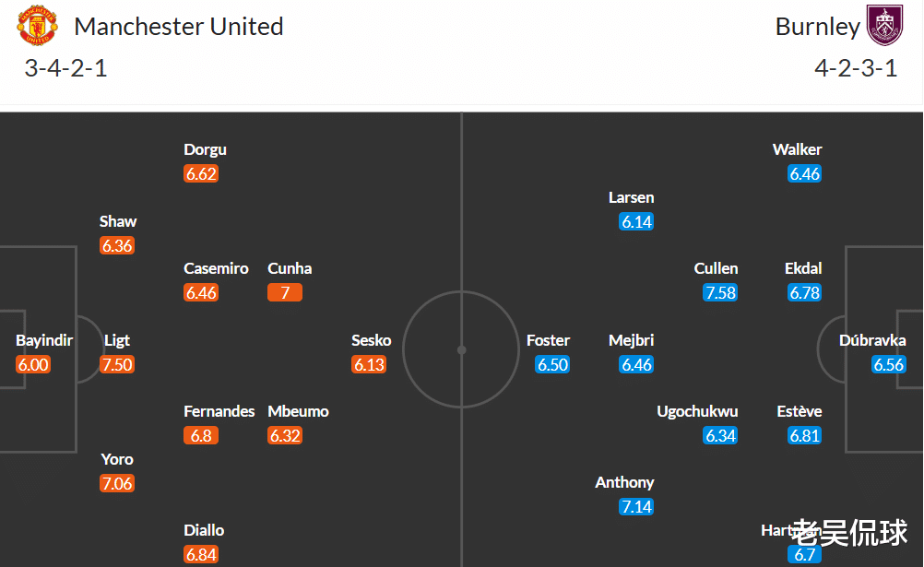Click Yoro's 7.06 rating badge

coord(117,484)
